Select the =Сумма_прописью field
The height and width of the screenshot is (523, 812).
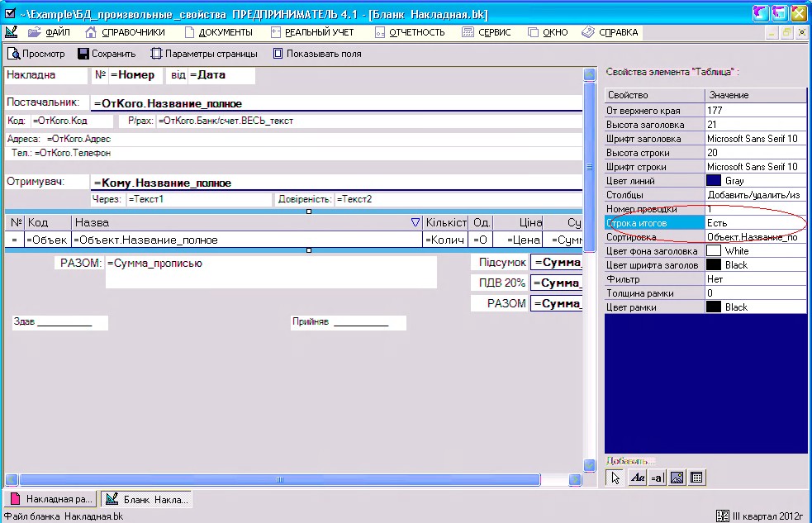point(271,273)
